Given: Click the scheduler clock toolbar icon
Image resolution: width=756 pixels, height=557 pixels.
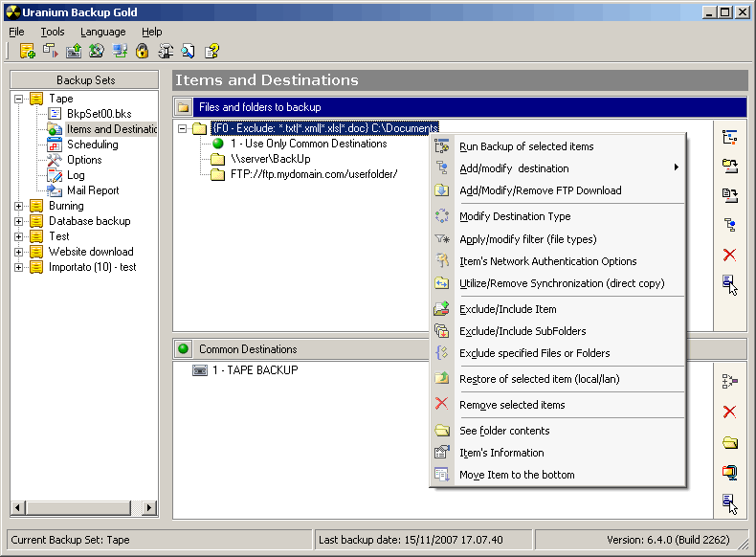Looking at the screenshot, I should click(96, 51).
